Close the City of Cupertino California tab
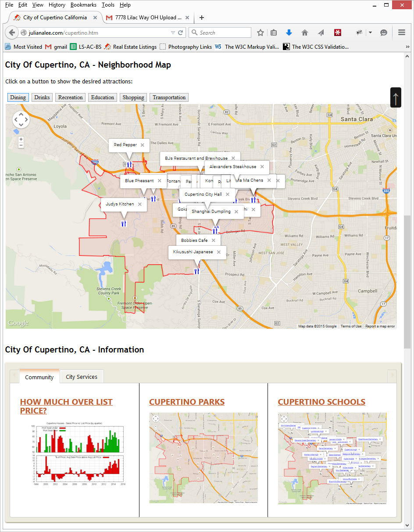Viewport: 414px width, 532px height. coord(94,18)
